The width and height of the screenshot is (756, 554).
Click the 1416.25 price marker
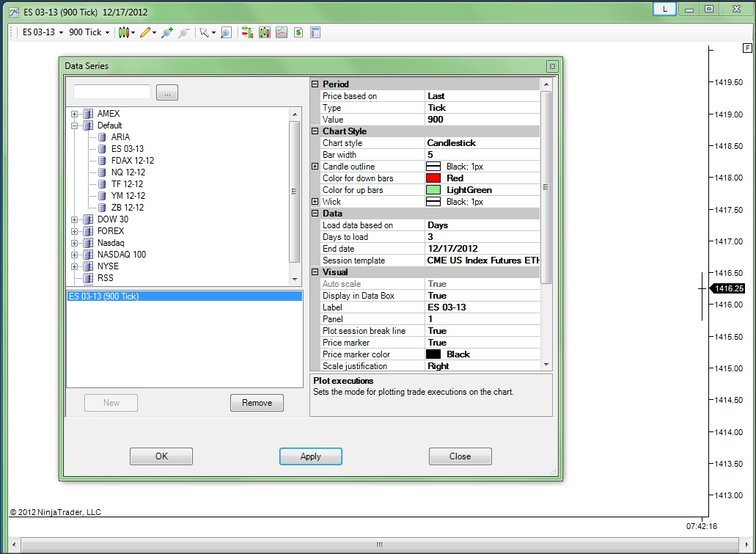(729, 288)
